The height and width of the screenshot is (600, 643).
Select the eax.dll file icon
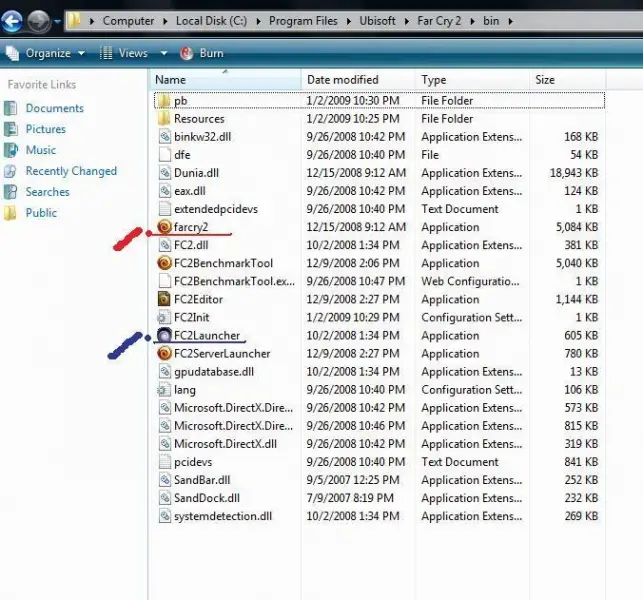click(x=164, y=191)
